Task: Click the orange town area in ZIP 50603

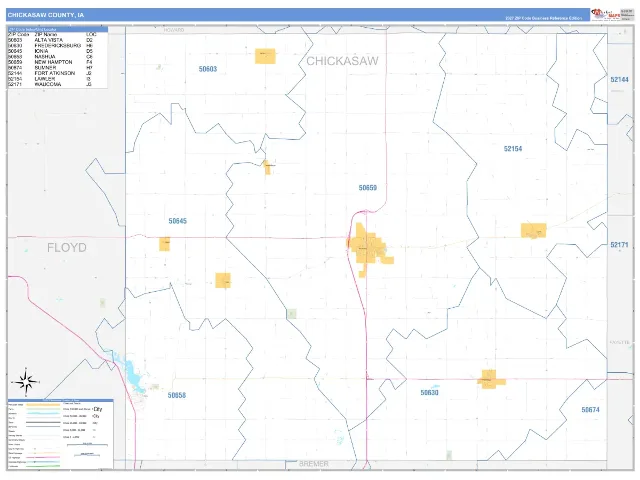Action: pos(265,56)
